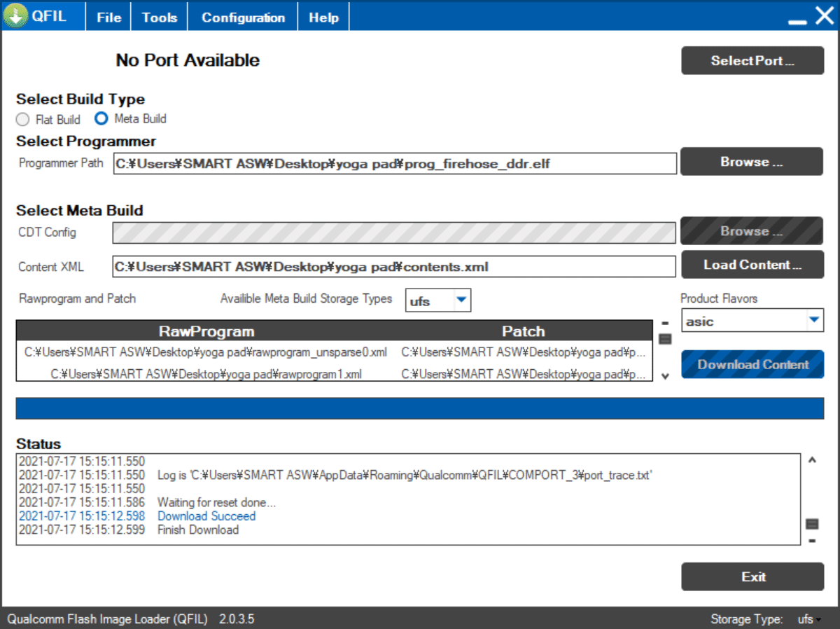
Task: Click the 'Finish Download' log line
Action: (198, 530)
